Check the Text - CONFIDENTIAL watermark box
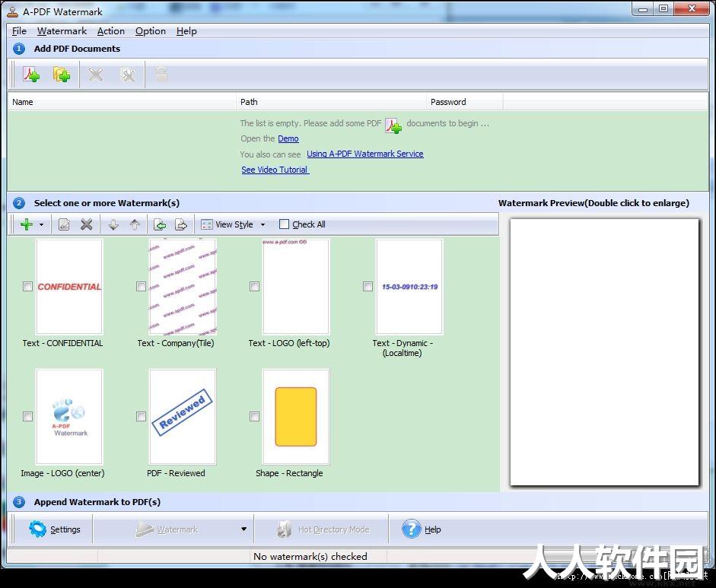 [x=28, y=286]
